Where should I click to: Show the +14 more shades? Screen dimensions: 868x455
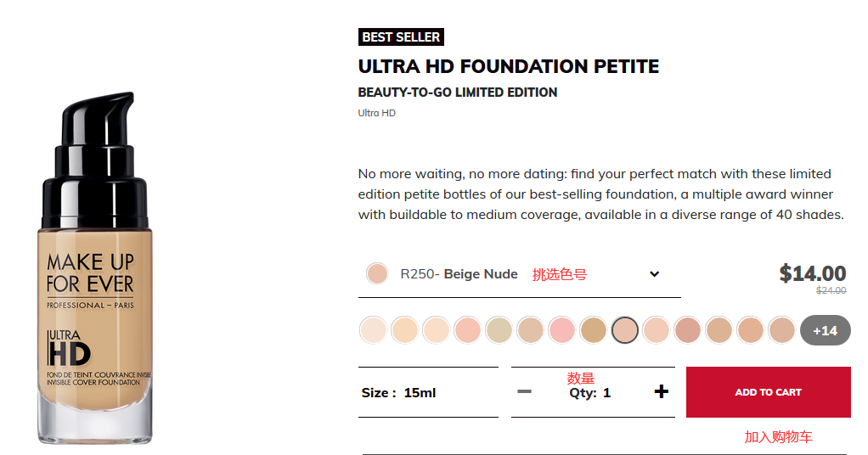tap(825, 330)
